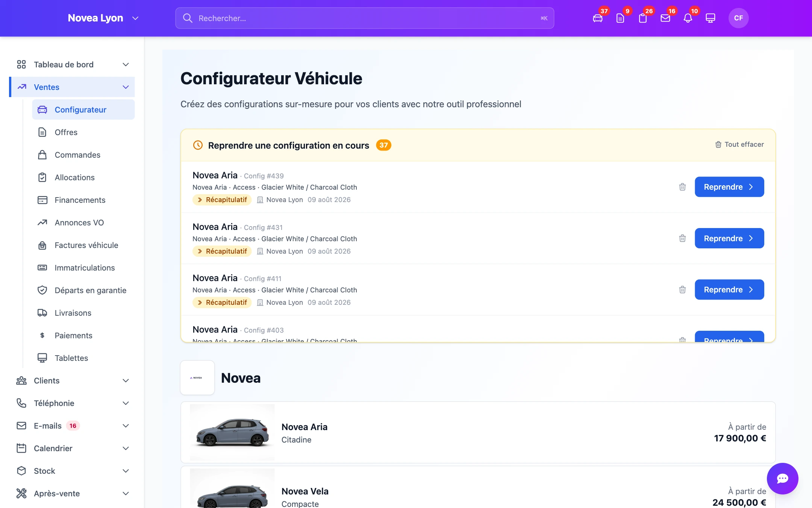Open the clipboard icon with badge 26

click(x=643, y=18)
